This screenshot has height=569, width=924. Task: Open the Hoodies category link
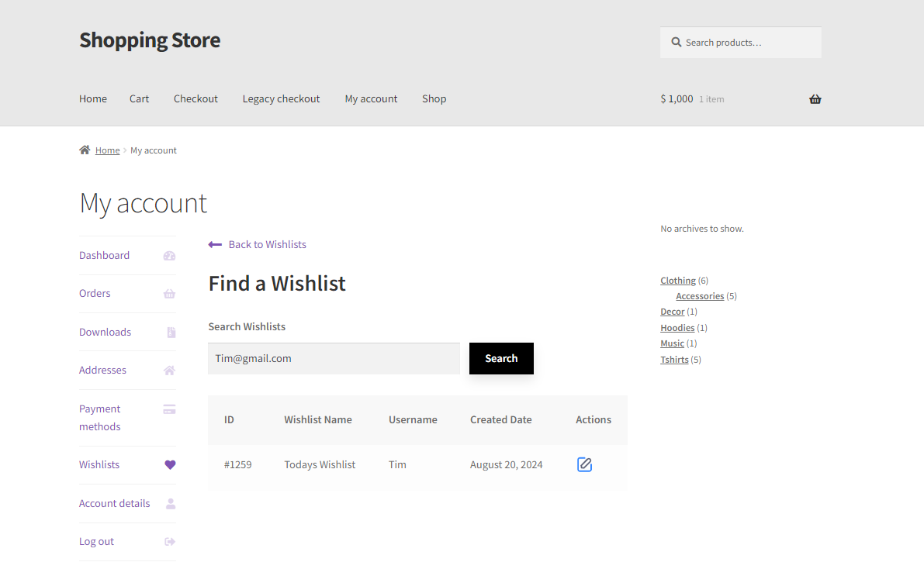pos(677,327)
